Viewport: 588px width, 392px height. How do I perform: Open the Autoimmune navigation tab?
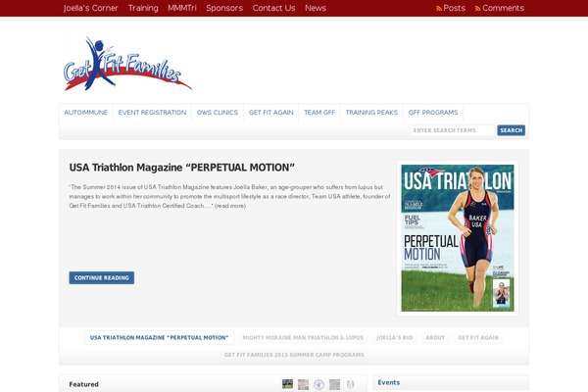pos(86,112)
